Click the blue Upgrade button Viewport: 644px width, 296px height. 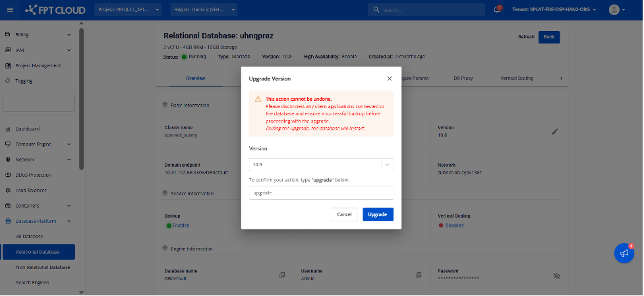point(378,214)
